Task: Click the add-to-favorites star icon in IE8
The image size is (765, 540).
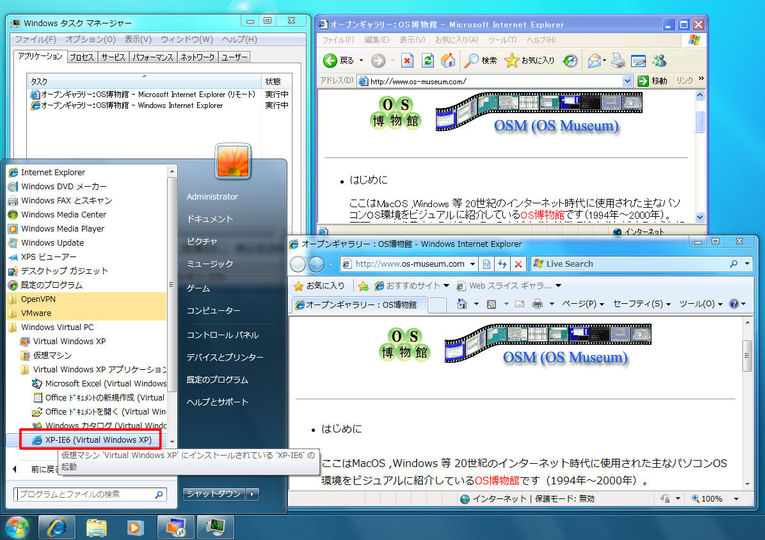Action: click(x=363, y=286)
